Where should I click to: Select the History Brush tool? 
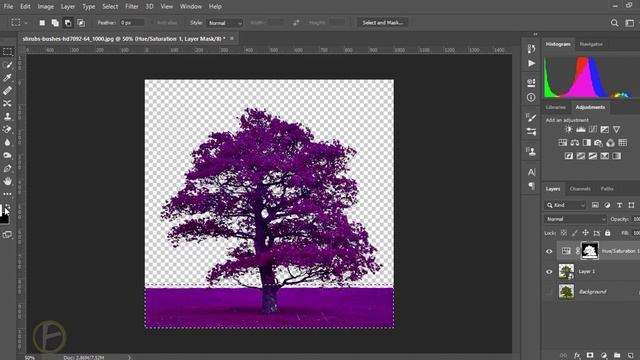coord(7,129)
